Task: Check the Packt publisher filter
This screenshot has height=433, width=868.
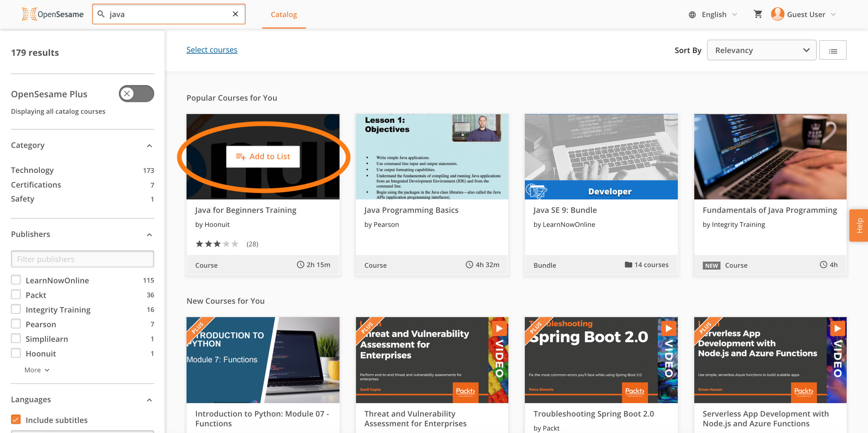Action: point(16,294)
